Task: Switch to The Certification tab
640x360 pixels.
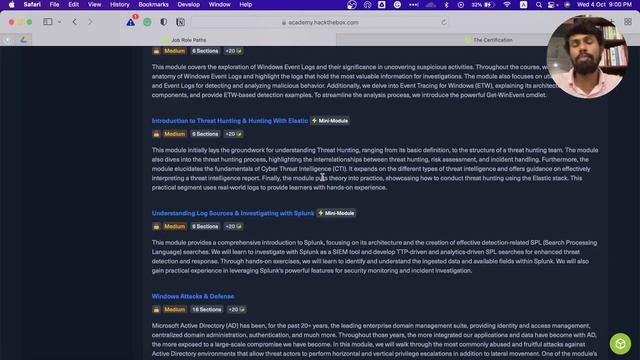Action: click(x=488, y=40)
